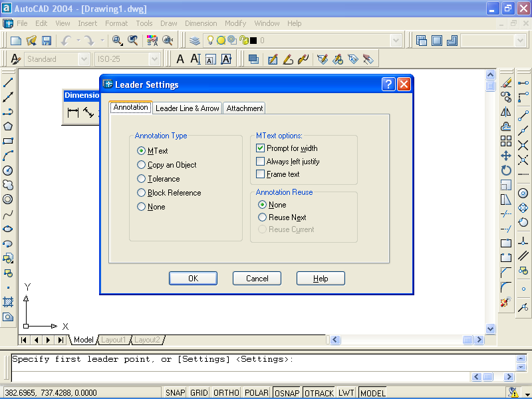Toggle ORTHO mode in status bar
532x399 pixels.
point(226,393)
